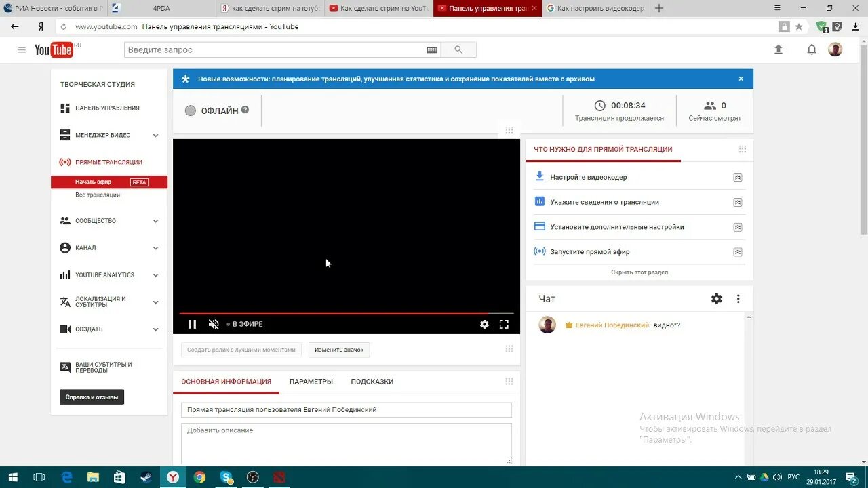This screenshot has width=868, height=488.
Task: Open the on-screen keyboard icon in search
Action: coord(432,49)
